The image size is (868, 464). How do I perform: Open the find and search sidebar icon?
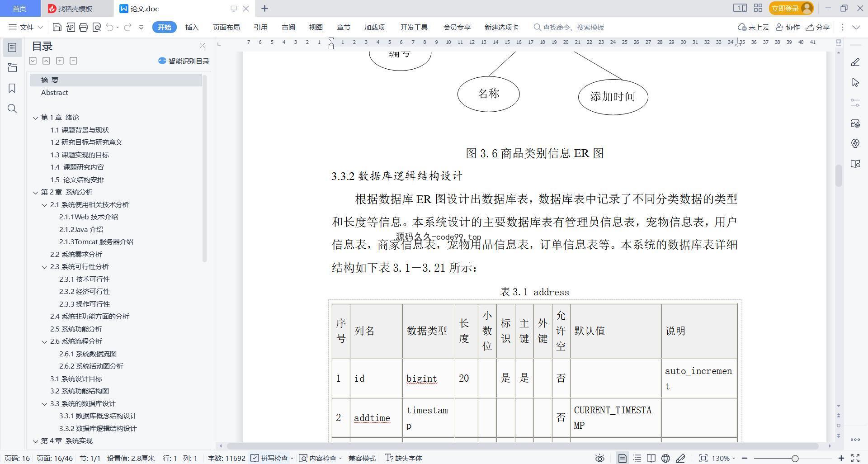coord(12,109)
